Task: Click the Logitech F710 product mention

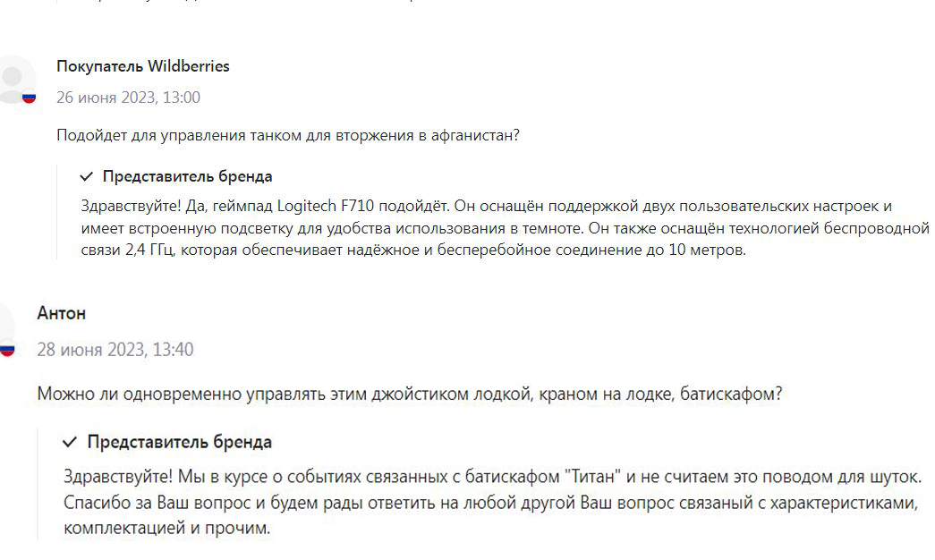Action: 326,207
